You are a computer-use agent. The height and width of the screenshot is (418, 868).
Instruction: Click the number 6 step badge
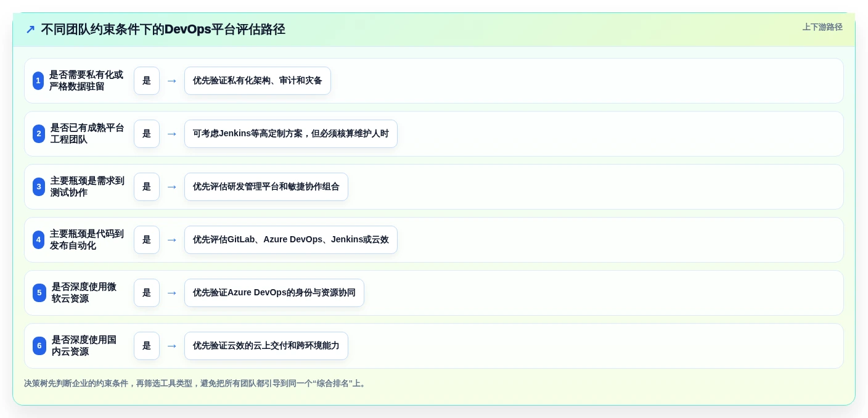[x=39, y=346]
